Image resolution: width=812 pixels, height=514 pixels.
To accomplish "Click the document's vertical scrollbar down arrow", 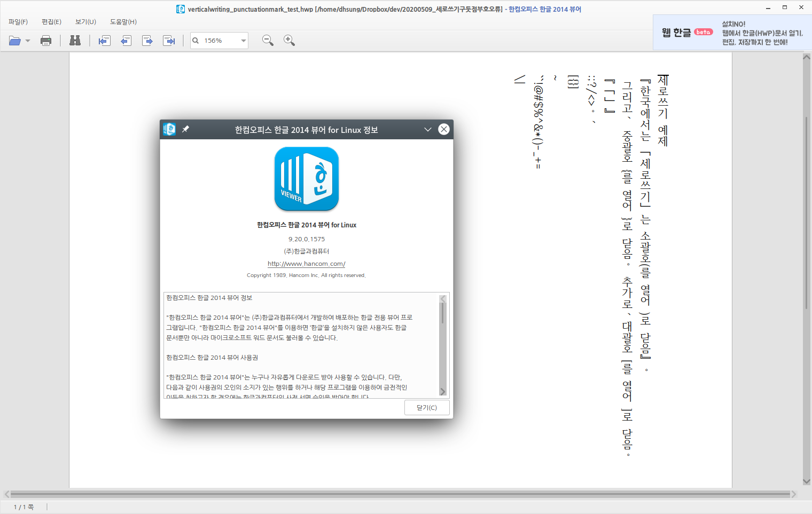I will coord(807,481).
